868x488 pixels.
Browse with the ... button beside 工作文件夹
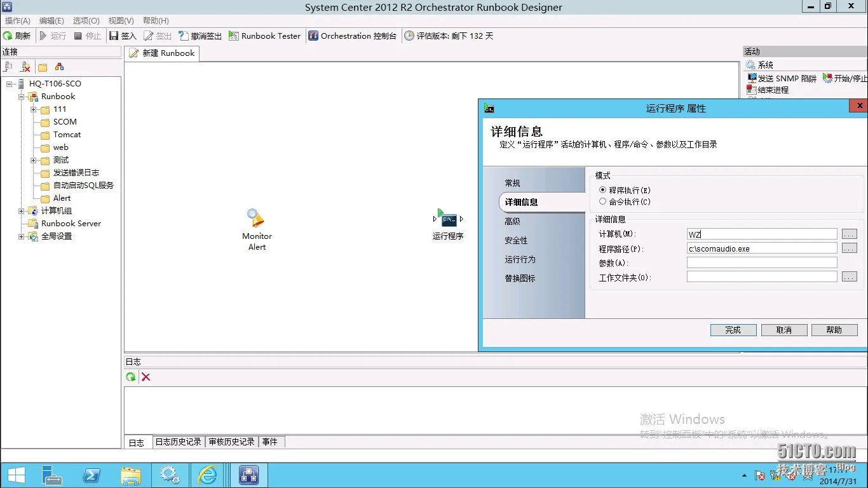click(850, 277)
